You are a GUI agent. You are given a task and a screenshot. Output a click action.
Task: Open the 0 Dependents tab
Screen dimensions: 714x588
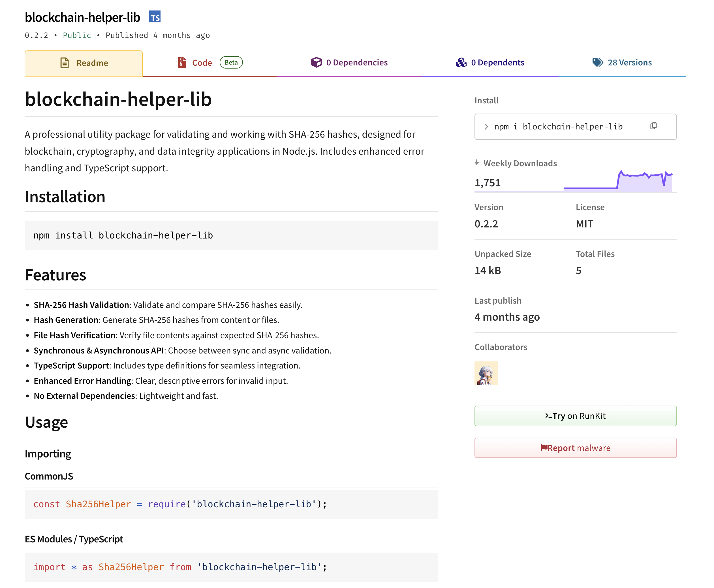point(497,63)
